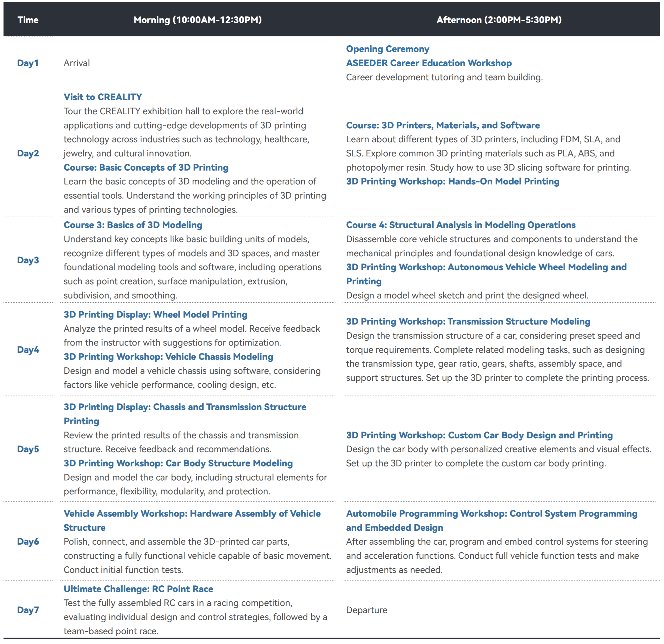Select the Day4 row label
664x644 pixels.
tap(28, 350)
